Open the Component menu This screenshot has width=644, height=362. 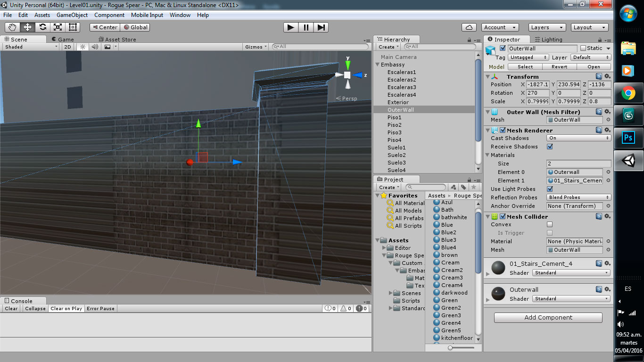click(x=109, y=15)
